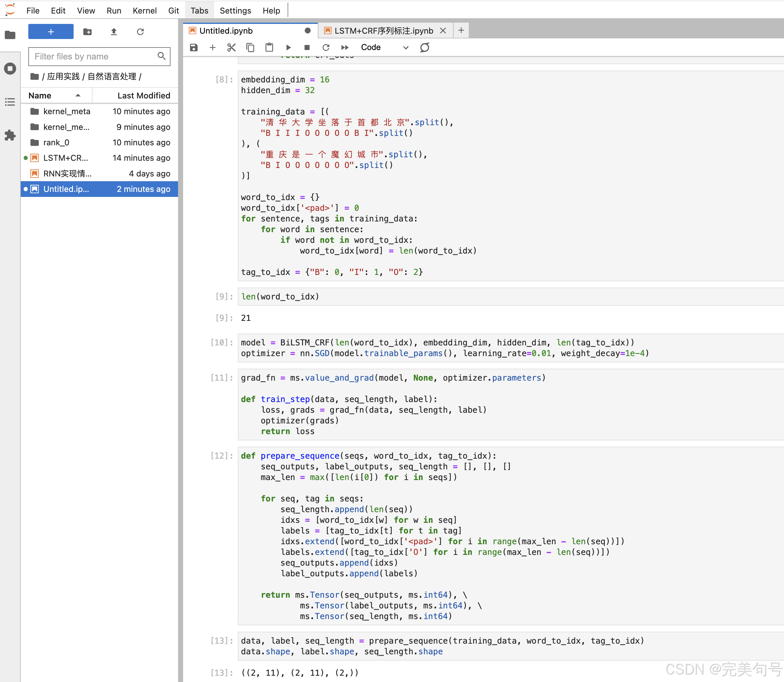The image size is (784, 682).
Task: Show the Table of Contents sidebar
Action: pyautogui.click(x=10, y=102)
